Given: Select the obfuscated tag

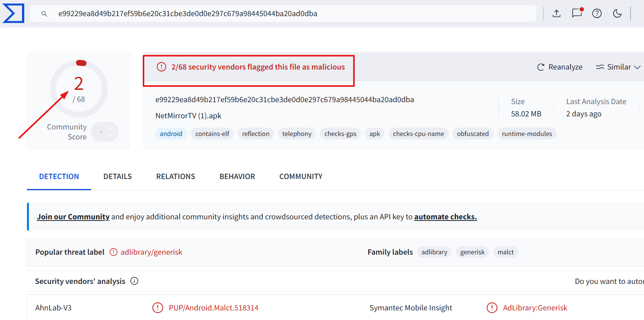Looking at the screenshot, I should (473, 134).
